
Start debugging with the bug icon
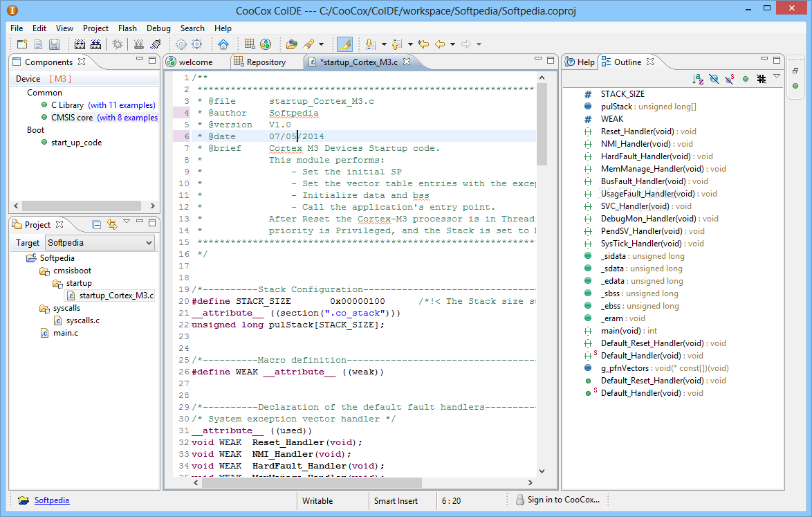118,44
